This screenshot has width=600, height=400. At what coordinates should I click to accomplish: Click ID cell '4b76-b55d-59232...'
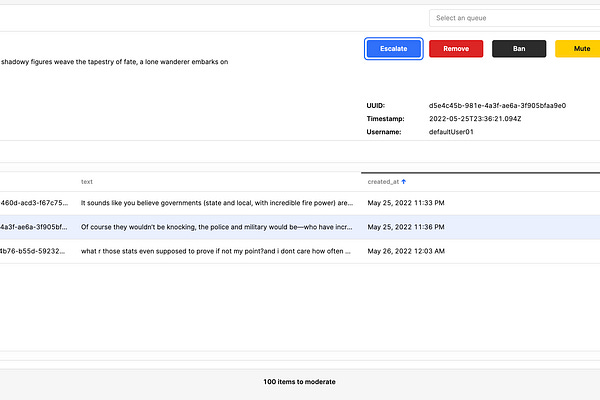pos(33,251)
